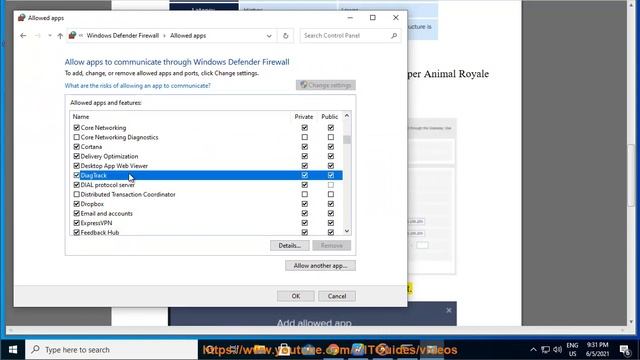Toggle Delivery Optimization Public checkbox
Image resolution: width=640 pixels, height=360 pixels.
click(331, 156)
